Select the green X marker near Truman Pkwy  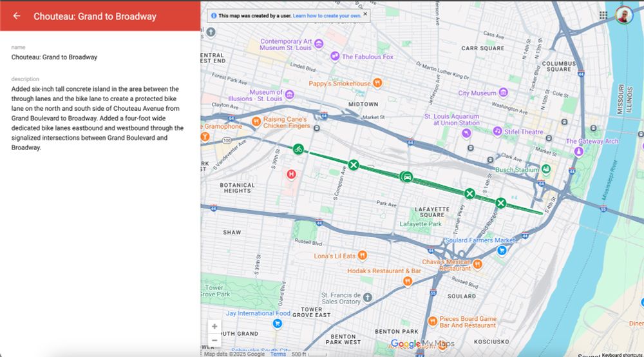point(469,193)
